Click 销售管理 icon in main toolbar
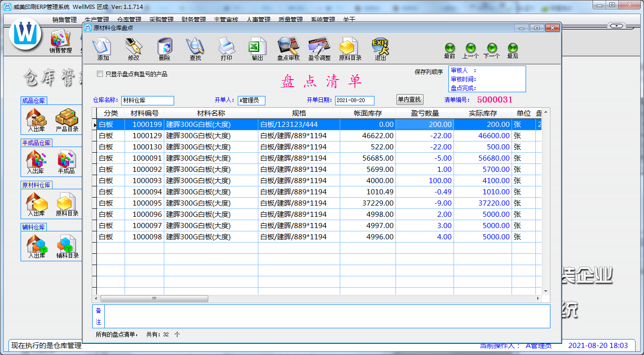The width and height of the screenshot is (644, 355). [x=60, y=42]
